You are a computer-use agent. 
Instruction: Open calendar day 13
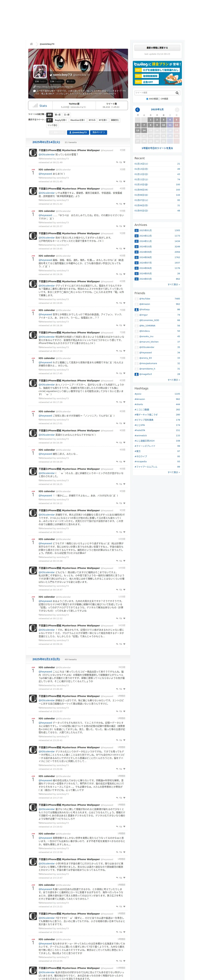[138, 130]
